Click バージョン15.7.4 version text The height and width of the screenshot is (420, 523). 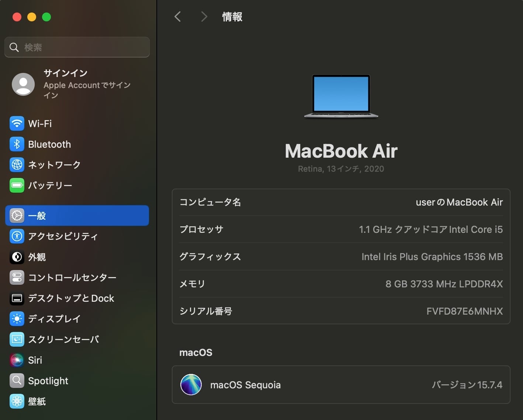point(467,385)
